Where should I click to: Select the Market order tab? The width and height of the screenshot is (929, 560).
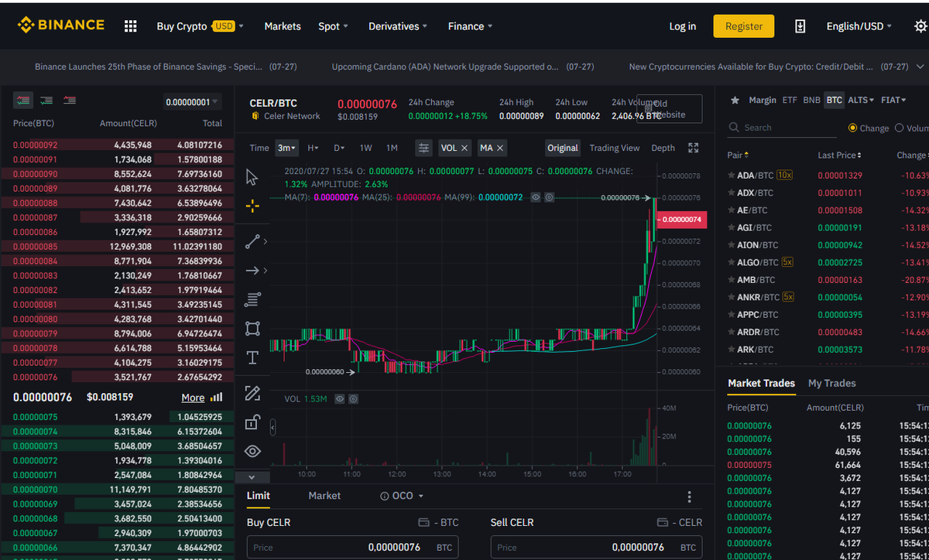pyautogui.click(x=324, y=496)
